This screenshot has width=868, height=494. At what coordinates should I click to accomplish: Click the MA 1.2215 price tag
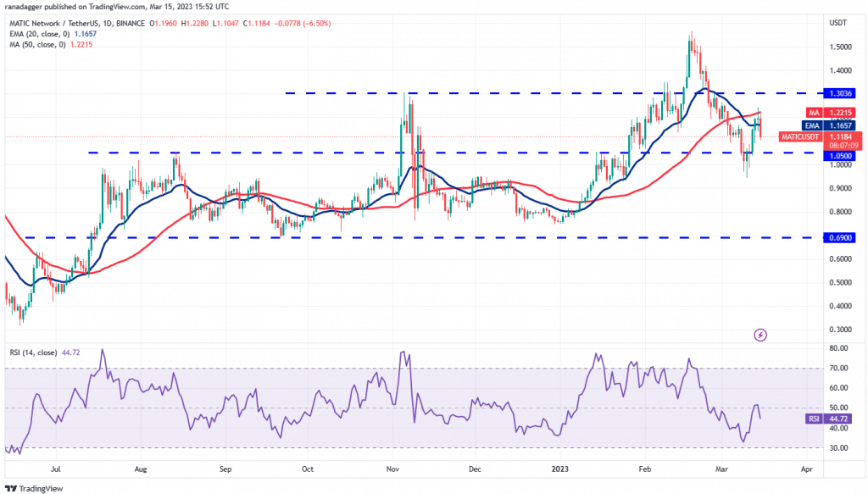831,113
